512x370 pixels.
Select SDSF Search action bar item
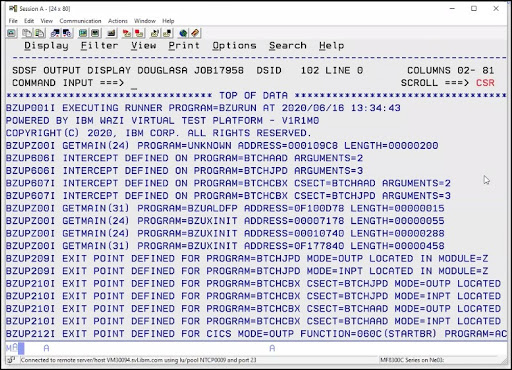(288, 46)
